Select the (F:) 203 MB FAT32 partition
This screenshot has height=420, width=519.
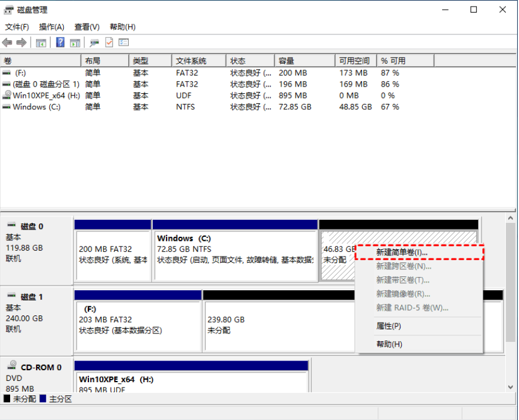(x=138, y=321)
